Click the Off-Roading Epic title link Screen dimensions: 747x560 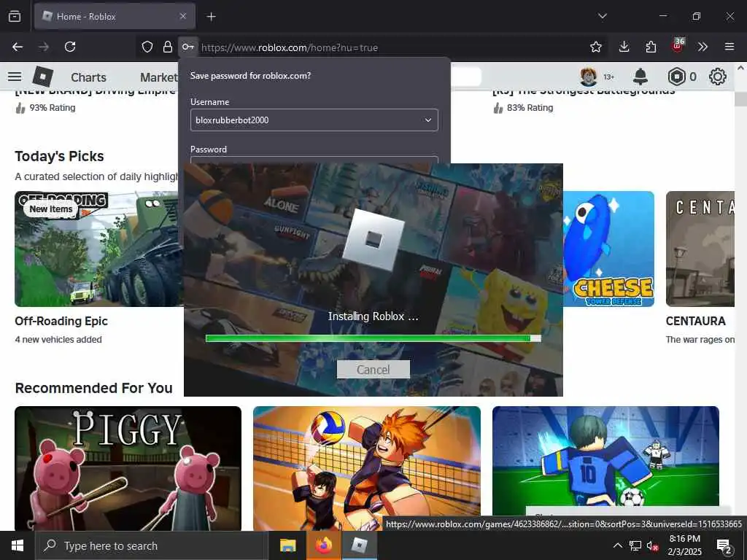61,321
